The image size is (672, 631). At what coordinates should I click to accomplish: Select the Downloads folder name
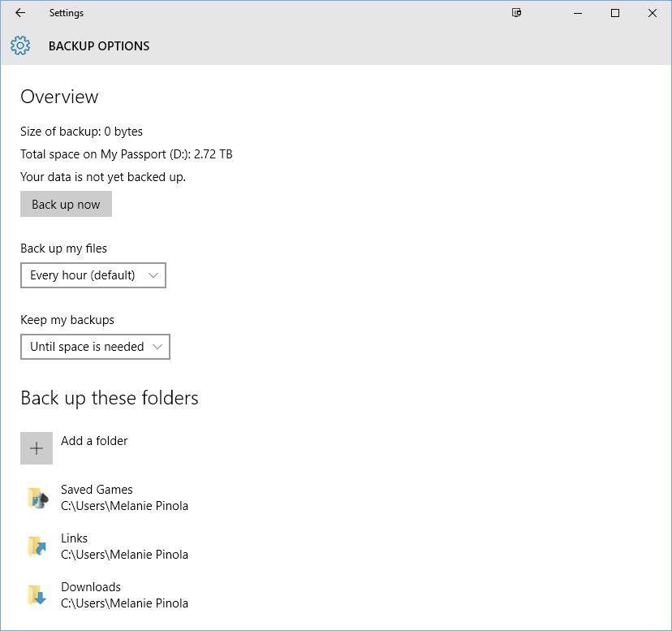click(x=91, y=587)
